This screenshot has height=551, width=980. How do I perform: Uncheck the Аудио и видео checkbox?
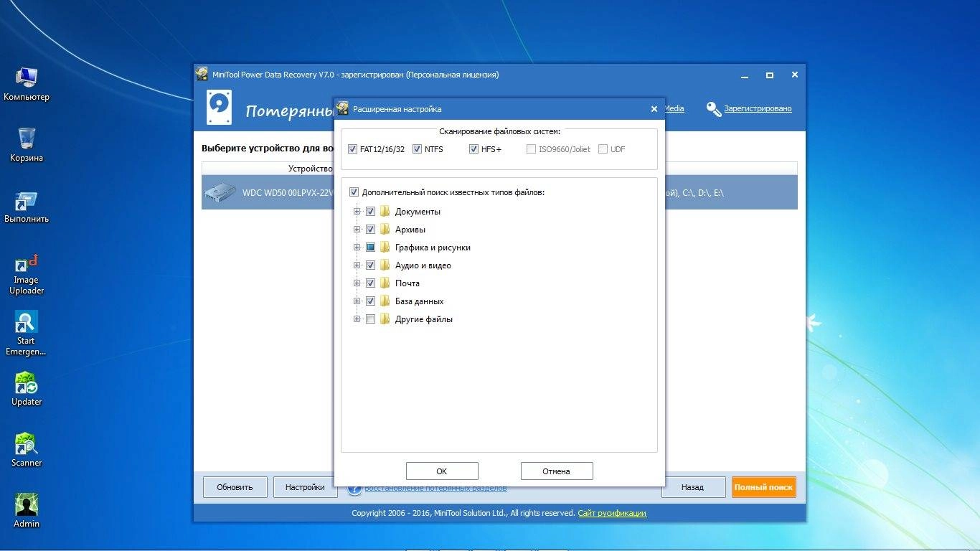(x=370, y=265)
